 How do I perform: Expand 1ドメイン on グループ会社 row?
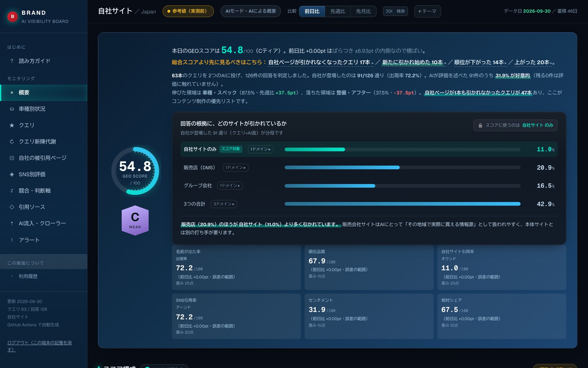coord(230,185)
